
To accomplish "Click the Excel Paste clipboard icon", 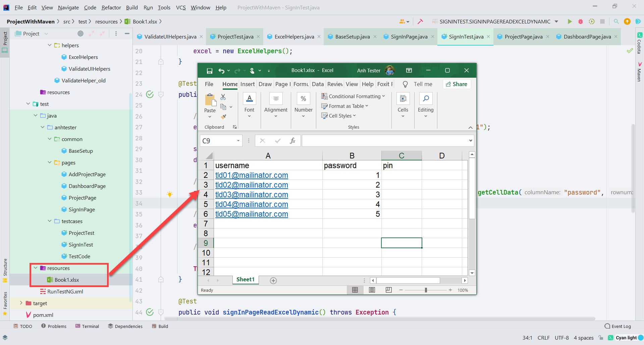I will tap(210, 100).
